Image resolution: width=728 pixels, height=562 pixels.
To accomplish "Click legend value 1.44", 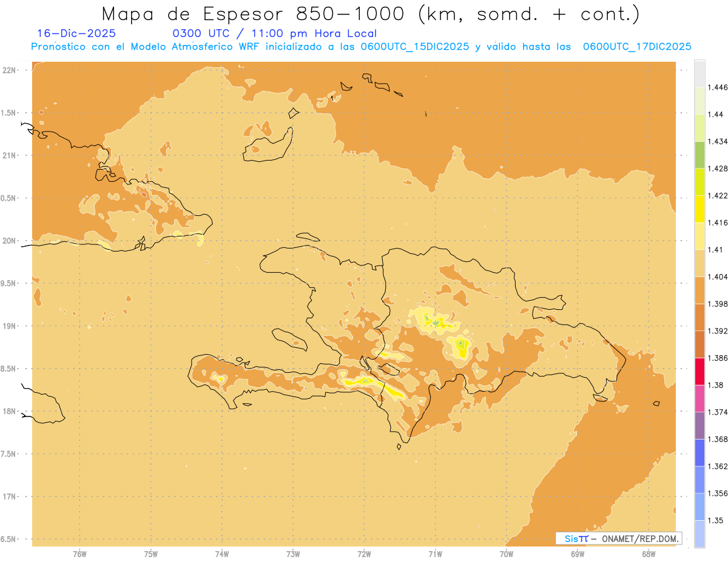I will tap(715, 114).
